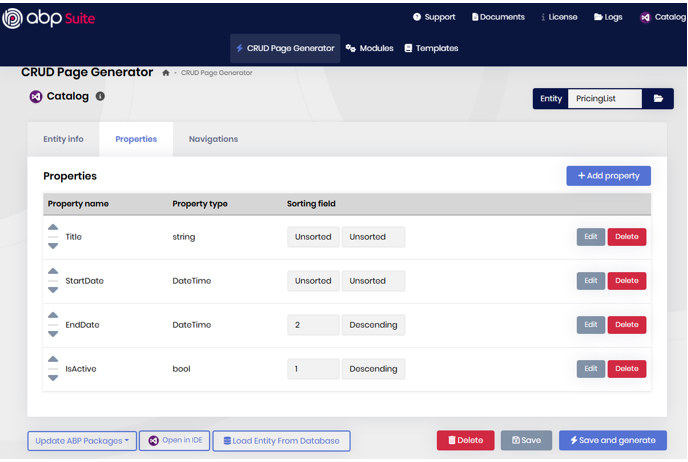Click the bool property type cell
Image resolution: width=688 pixels, height=462 pixels.
(x=181, y=369)
